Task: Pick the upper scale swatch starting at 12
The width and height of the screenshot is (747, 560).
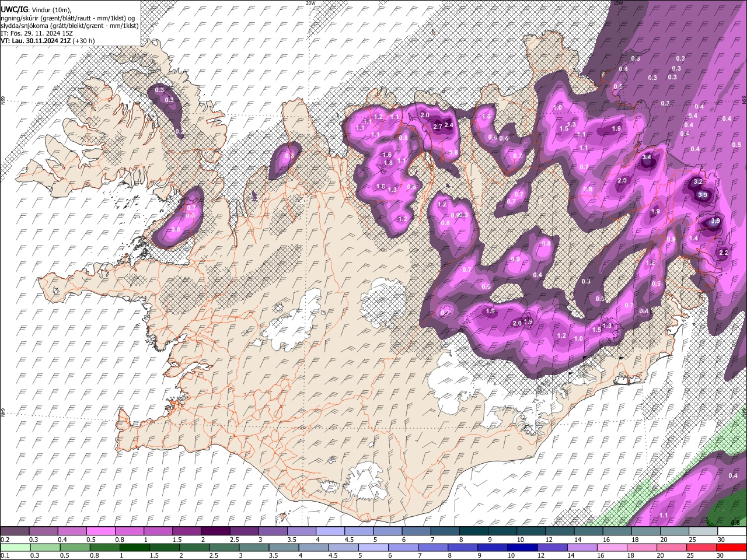Action: 560,531
